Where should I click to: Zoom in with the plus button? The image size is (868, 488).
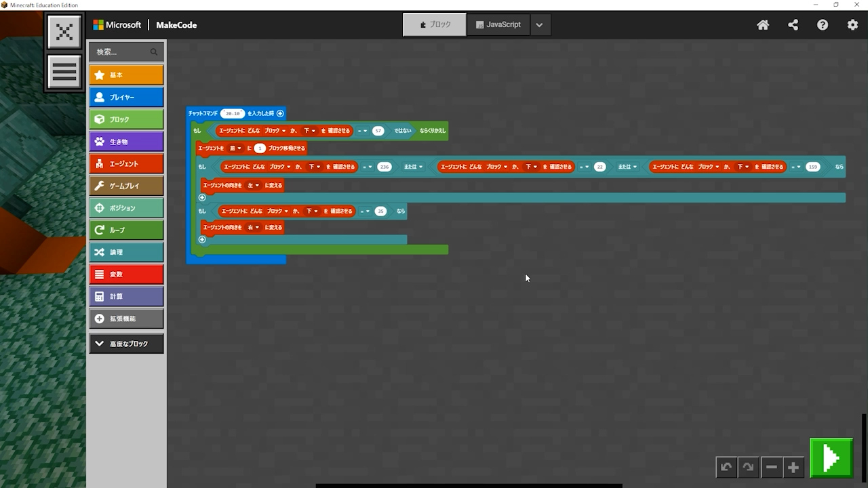pyautogui.click(x=793, y=467)
